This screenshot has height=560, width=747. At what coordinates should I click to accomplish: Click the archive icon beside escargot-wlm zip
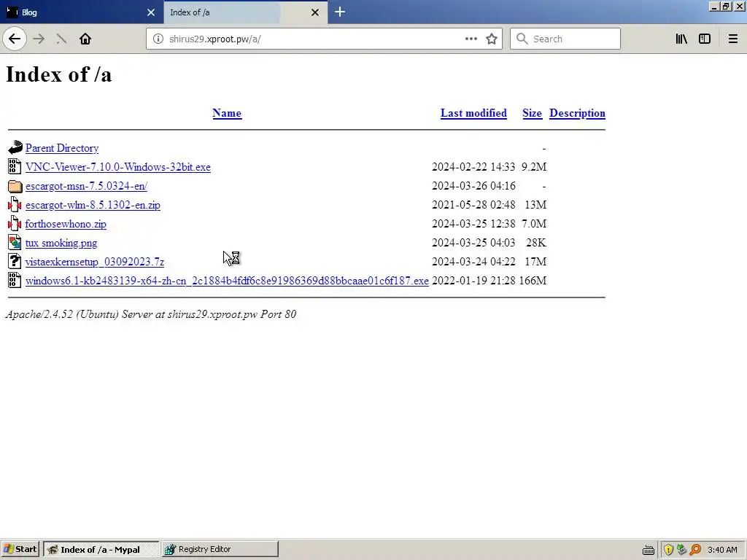[x=15, y=204]
